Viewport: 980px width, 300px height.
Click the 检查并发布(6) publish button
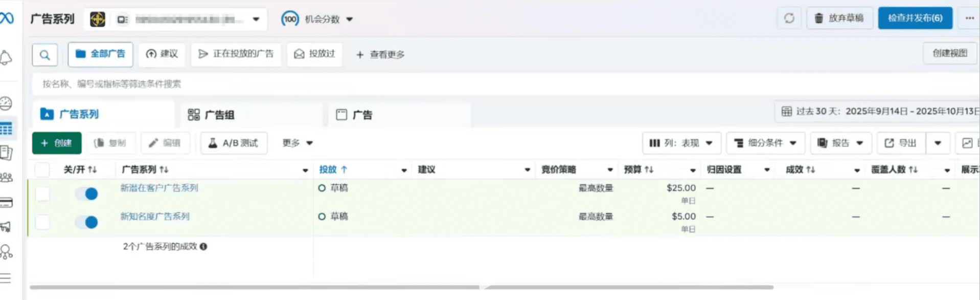point(915,18)
